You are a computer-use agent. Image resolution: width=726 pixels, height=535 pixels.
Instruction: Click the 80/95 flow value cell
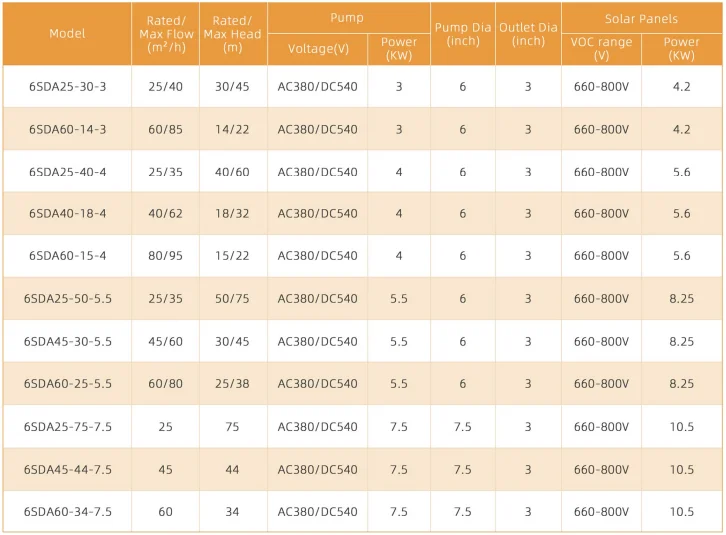tap(165, 256)
